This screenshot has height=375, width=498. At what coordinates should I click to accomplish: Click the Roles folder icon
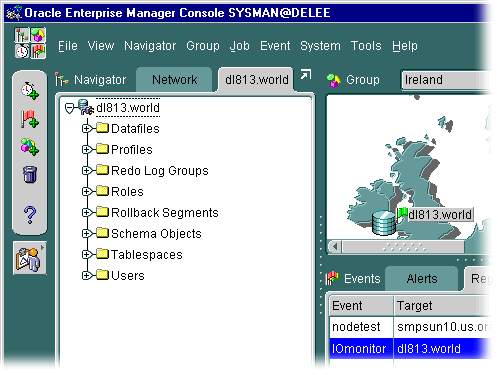point(103,191)
